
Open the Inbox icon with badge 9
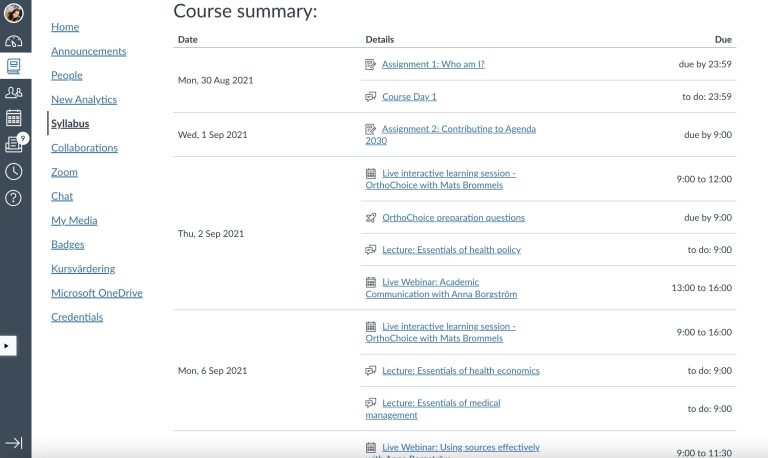click(x=14, y=145)
